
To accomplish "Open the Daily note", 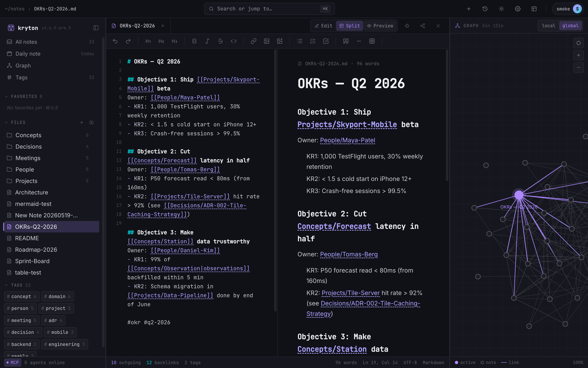I will tap(51, 54).
